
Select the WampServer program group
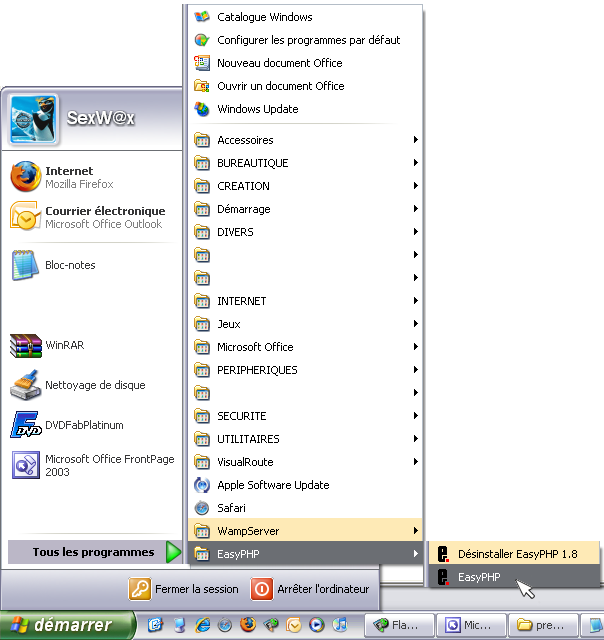[x=305, y=531]
